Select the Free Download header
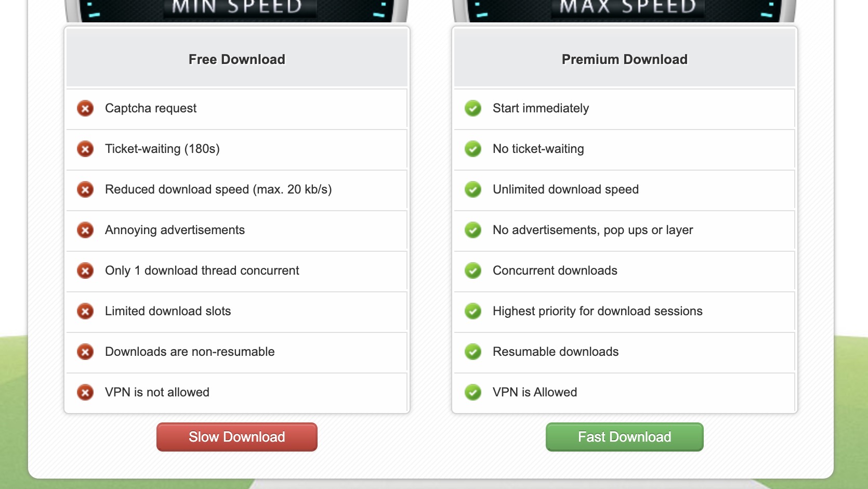 click(x=237, y=59)
